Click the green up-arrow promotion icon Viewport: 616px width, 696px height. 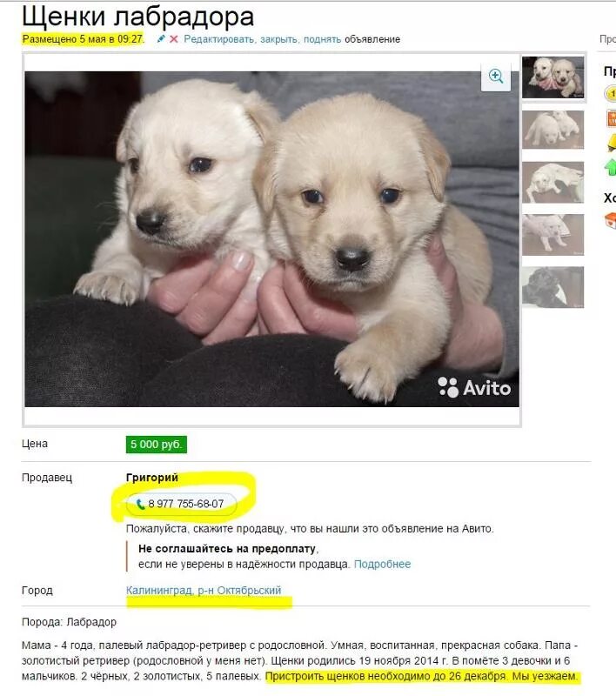click(611, 167)
